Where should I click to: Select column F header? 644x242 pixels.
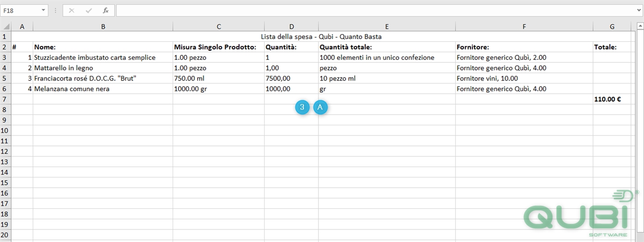point(524,27)
